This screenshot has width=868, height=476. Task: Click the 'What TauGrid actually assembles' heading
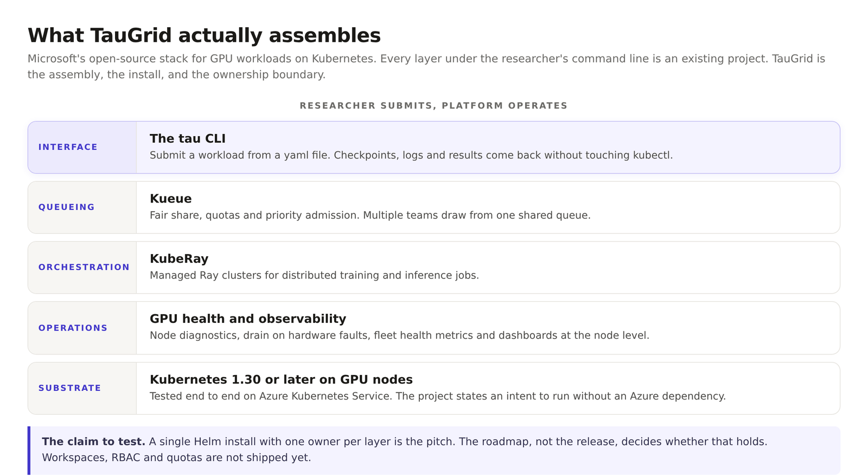click(204, 35)
